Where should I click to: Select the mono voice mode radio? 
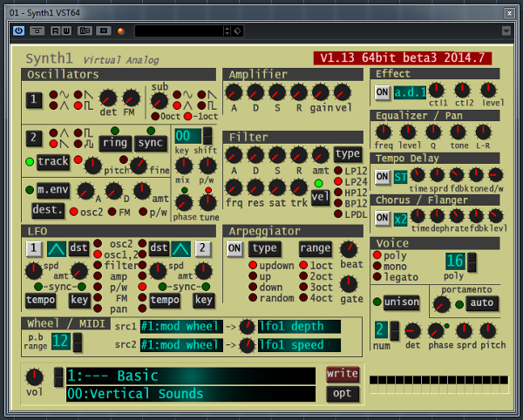tap(377, 266)
